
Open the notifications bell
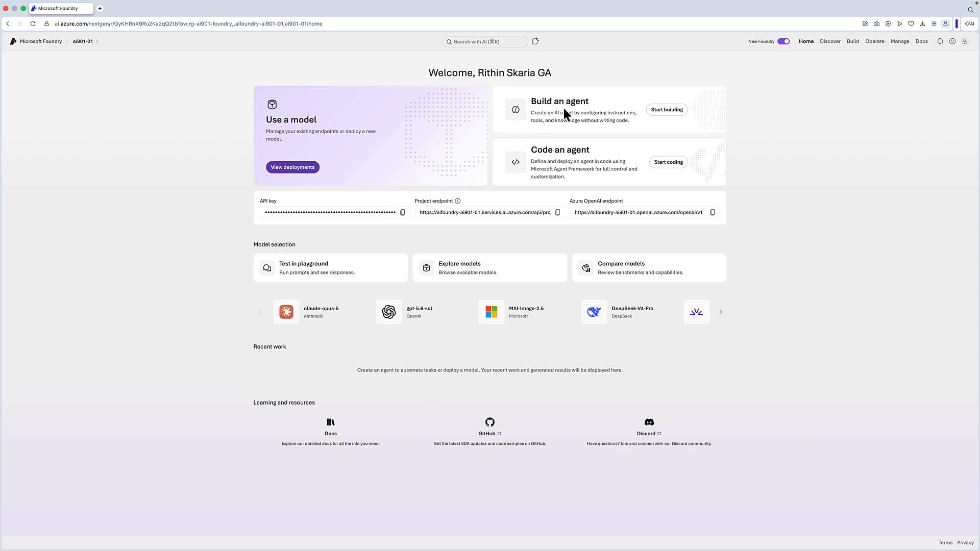(x=940, y=42)
